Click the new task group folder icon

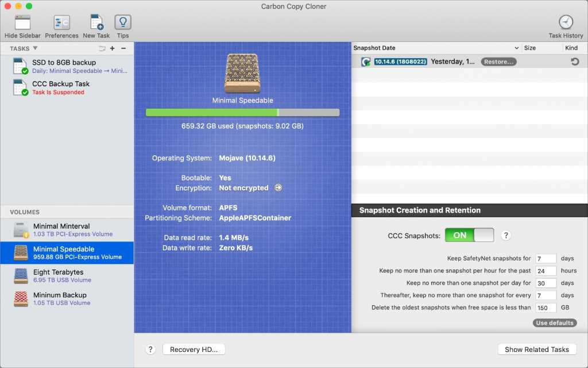point(102,48)
